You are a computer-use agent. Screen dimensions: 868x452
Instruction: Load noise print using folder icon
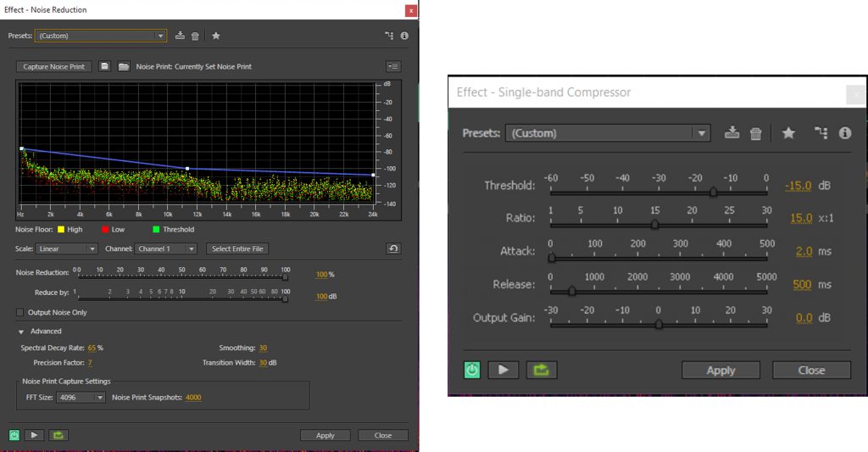[x=123, y=66]
